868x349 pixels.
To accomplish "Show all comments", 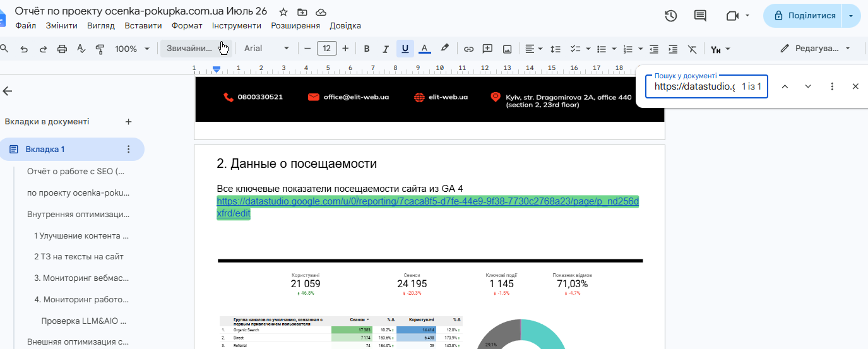I will coord(700,16).
